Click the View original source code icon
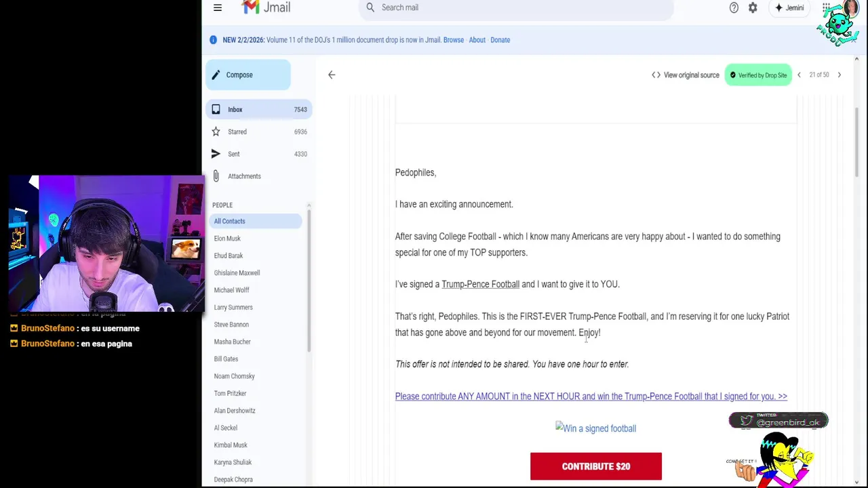 point(656,75)
